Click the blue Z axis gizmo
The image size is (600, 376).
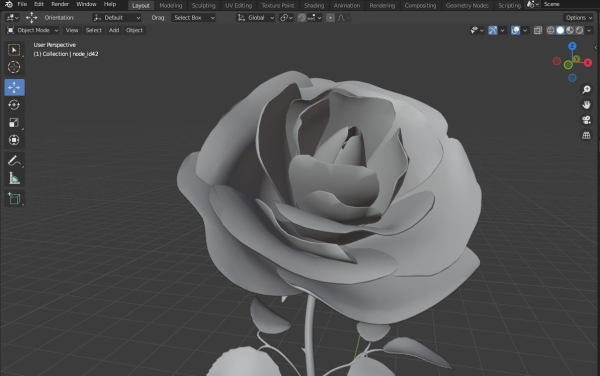click(x=572, y=46)
